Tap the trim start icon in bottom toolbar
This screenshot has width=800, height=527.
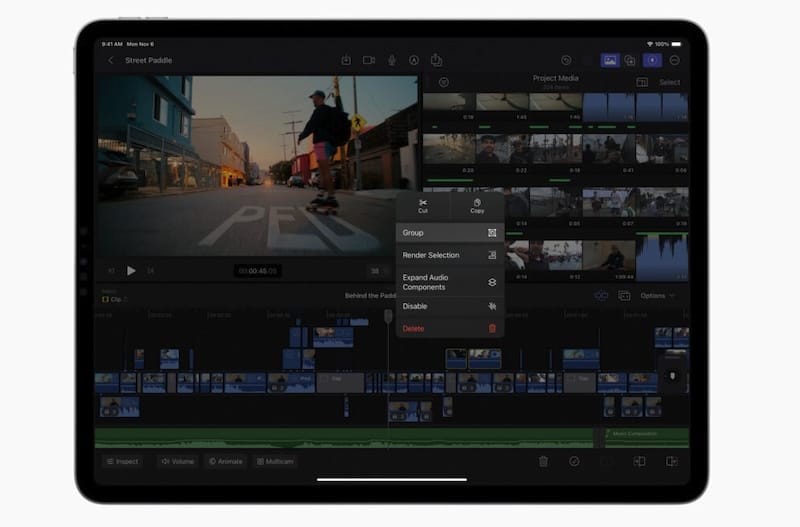[639, 461]
